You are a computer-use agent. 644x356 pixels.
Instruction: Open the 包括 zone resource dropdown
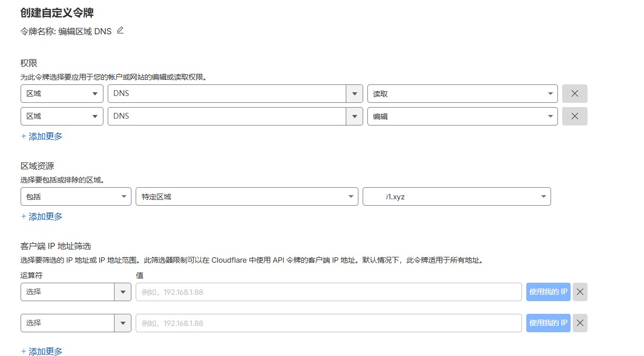75,197
